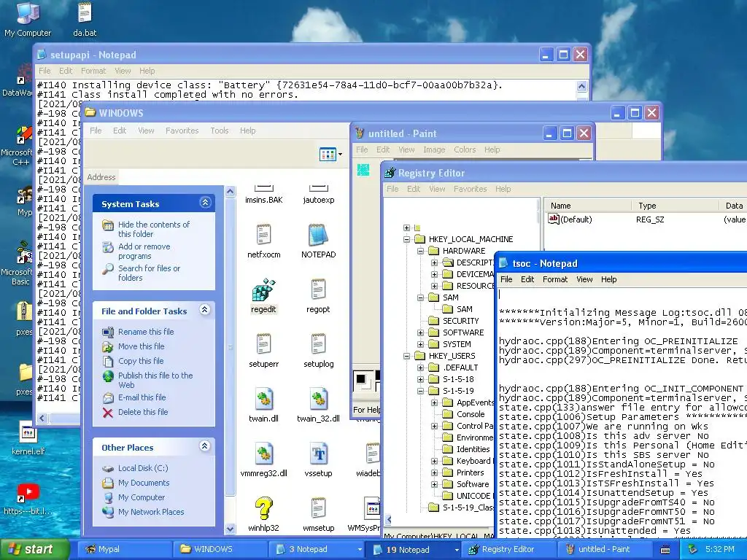747x560 pixels.
Task: Collapse the HKEY_LOCAL_MACHINE registry key
Action: click(x=406, y=239)
